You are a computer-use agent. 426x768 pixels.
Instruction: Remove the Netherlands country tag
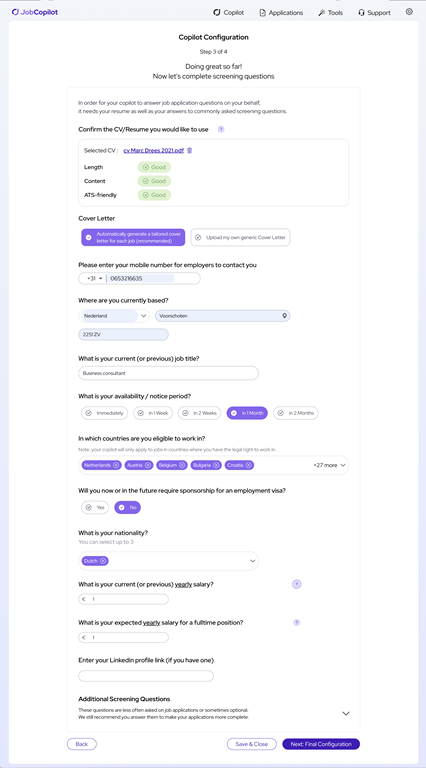pyautogui.click(x=116, y=465)
